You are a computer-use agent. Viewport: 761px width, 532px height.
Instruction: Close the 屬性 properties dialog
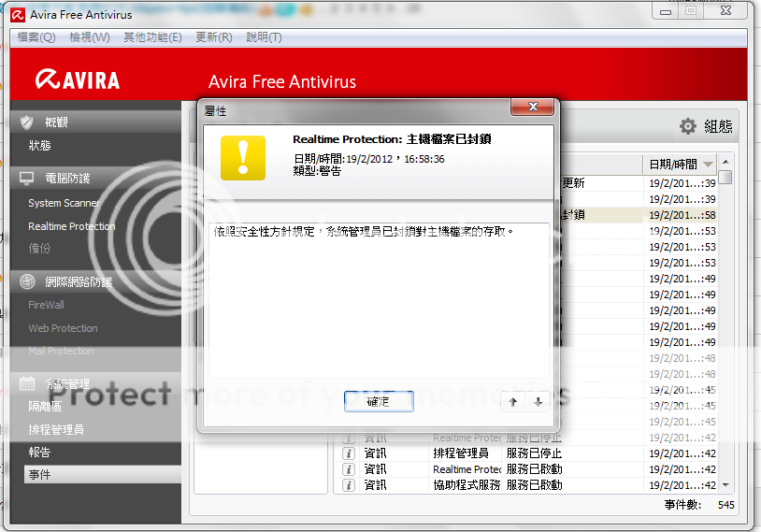(534, 108)
